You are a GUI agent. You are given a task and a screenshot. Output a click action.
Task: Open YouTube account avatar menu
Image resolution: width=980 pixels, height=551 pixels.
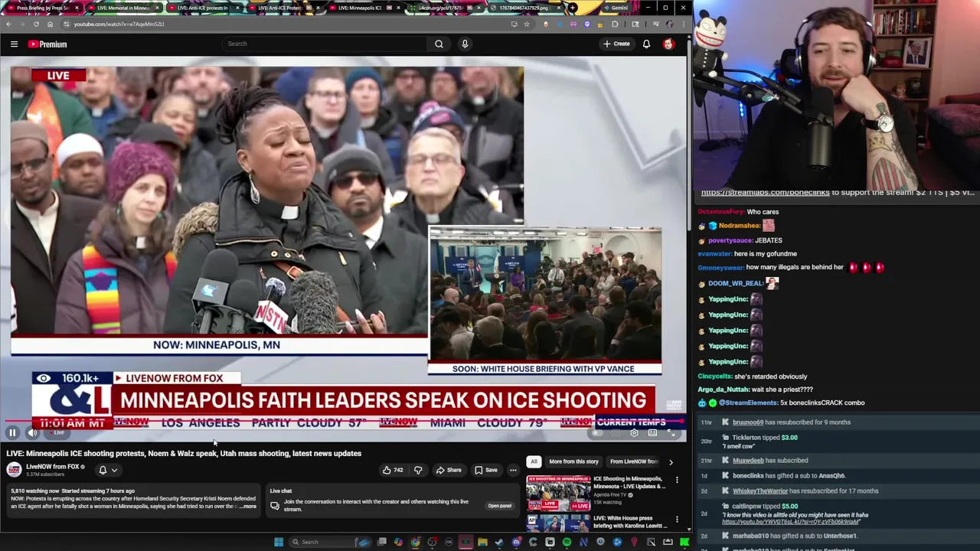[x=668, y=44]
